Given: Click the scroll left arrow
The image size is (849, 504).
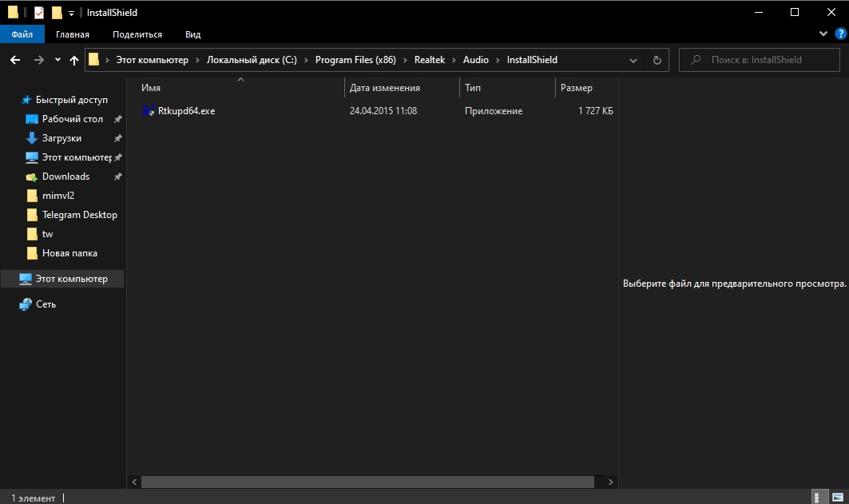Looking at the screenshot, I should click(134, 482).
